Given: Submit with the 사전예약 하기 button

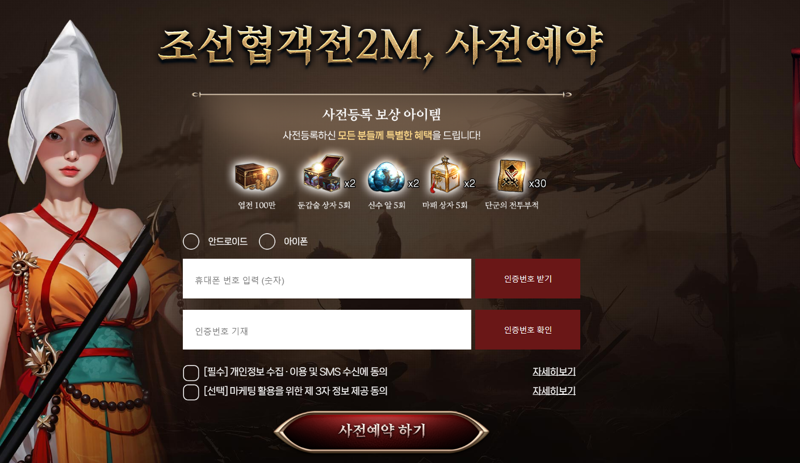Looking at the screenshot, I should [x=382, y=431].
